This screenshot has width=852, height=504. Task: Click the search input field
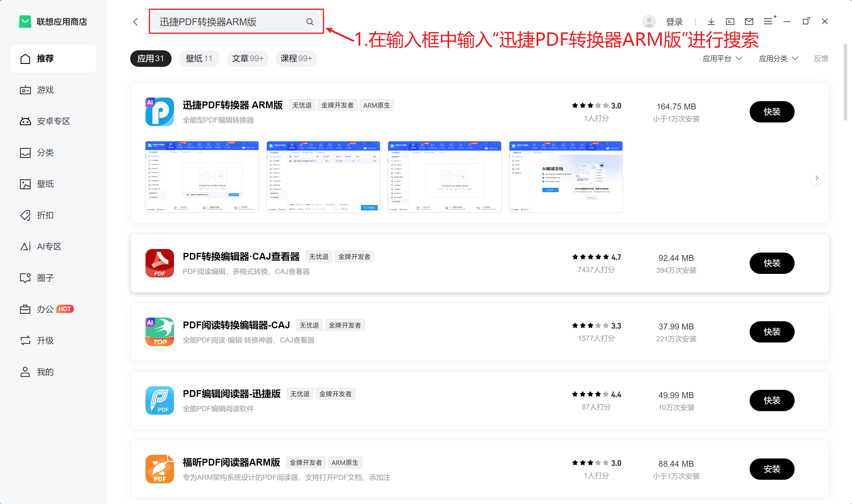[236, 22]
